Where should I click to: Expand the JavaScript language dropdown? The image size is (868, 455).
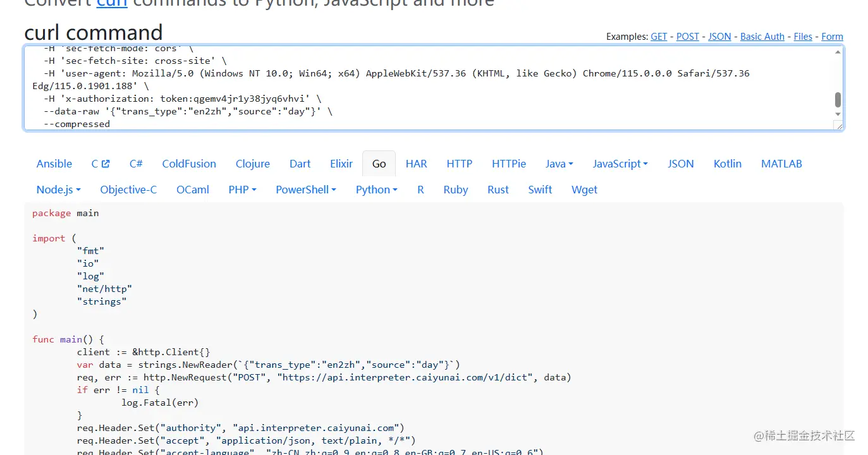[620, 164]
